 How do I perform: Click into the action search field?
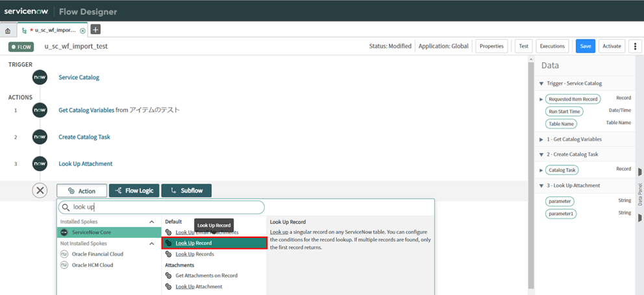pos(162,207)
